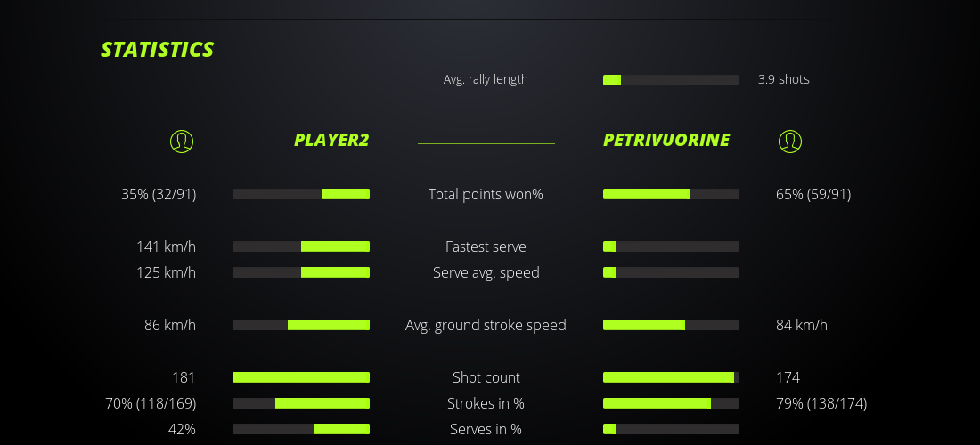Click Player2's Shot count bar

pyautogui.click(x=301, y=377)
